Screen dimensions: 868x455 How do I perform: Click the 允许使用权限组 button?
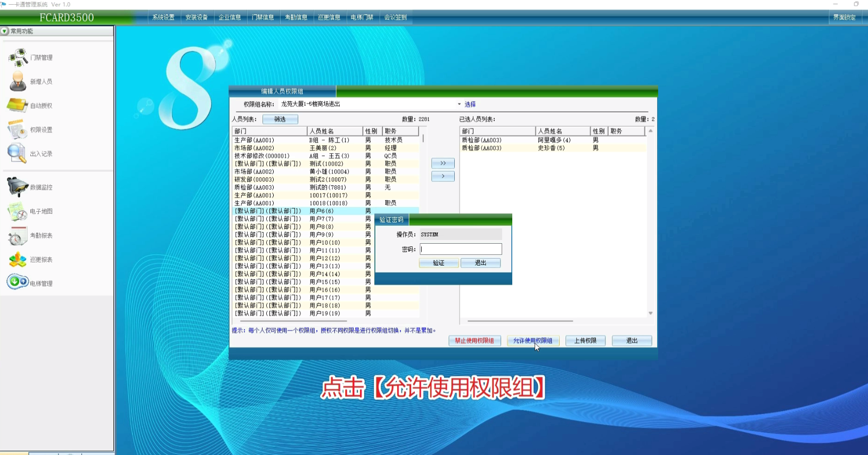point(533,341)
